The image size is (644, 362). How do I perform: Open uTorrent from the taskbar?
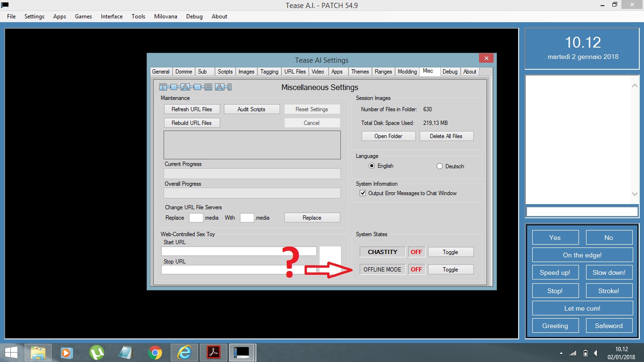[x=97, y=353]
